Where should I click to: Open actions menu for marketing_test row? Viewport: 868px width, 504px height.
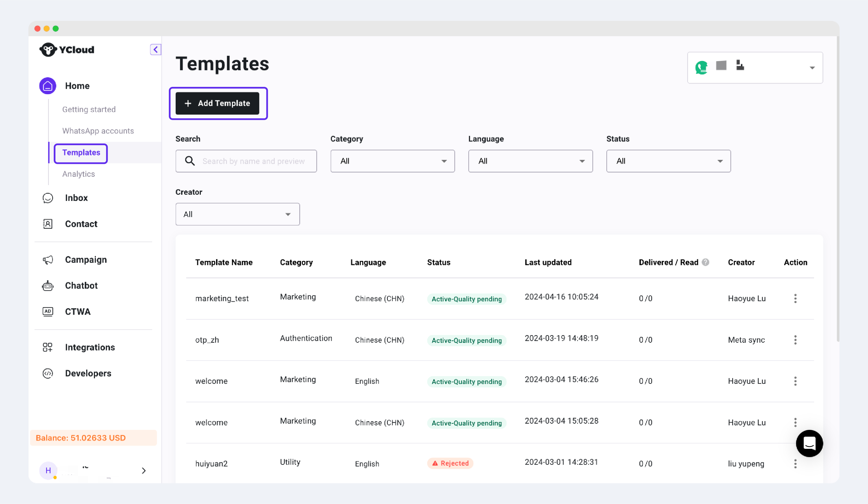pyautogui.click(x=795, y=298)
